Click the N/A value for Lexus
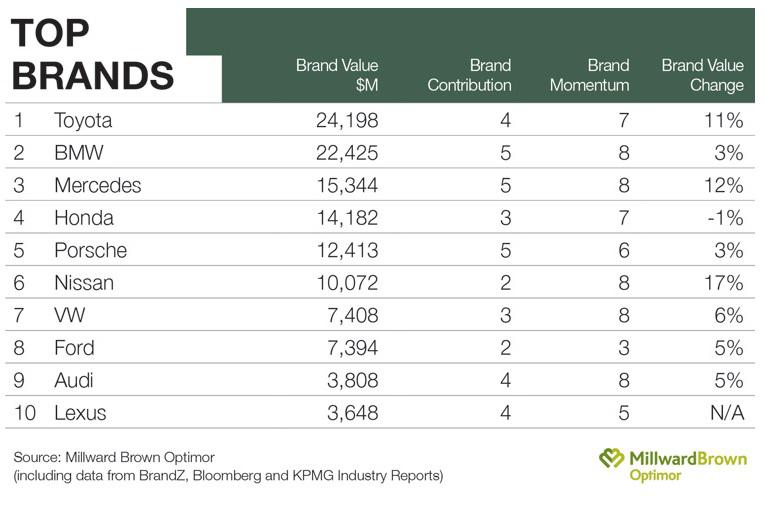 coord(722,413)
